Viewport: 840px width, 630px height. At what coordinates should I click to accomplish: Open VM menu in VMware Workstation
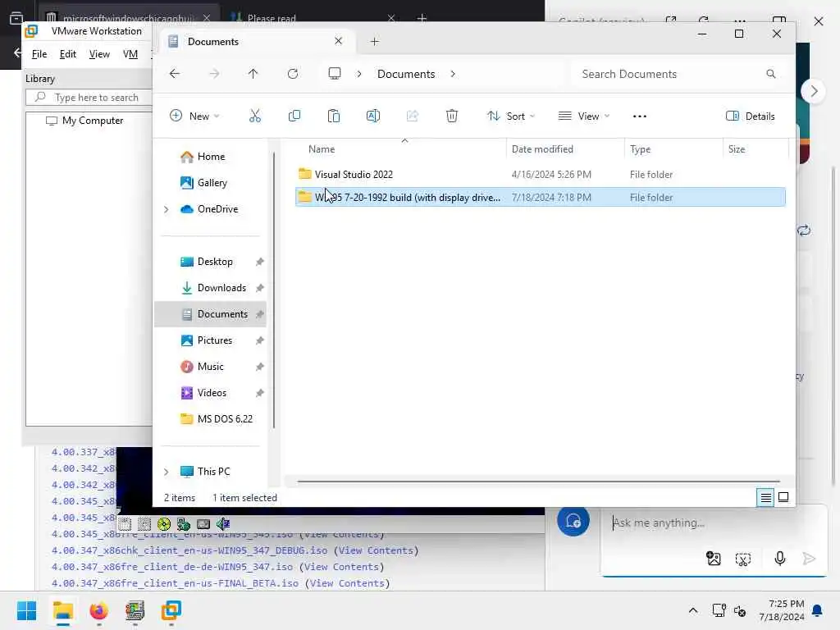pos(130,54)
